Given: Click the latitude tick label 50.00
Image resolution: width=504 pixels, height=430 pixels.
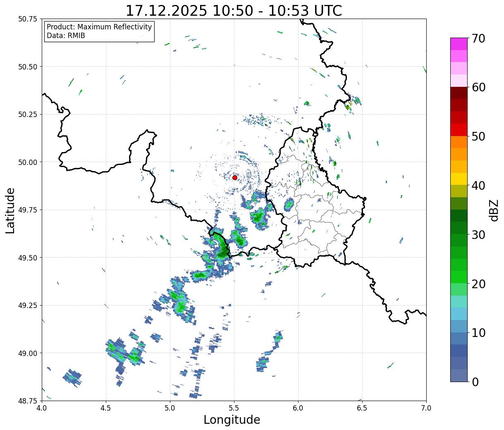Looking at the screenshot, I should 27,162.
